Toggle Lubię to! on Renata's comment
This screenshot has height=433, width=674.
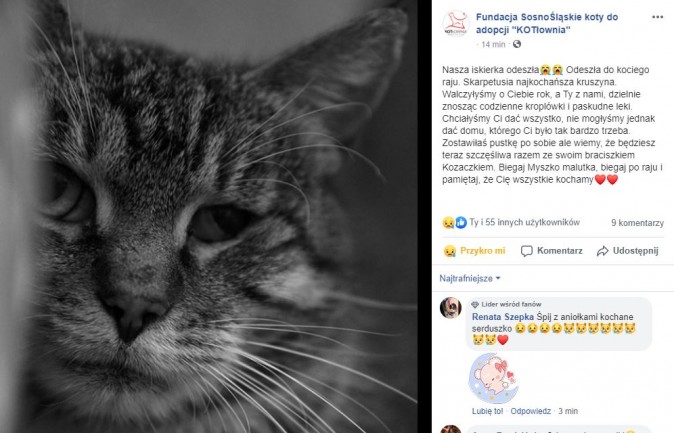[487, 411]
